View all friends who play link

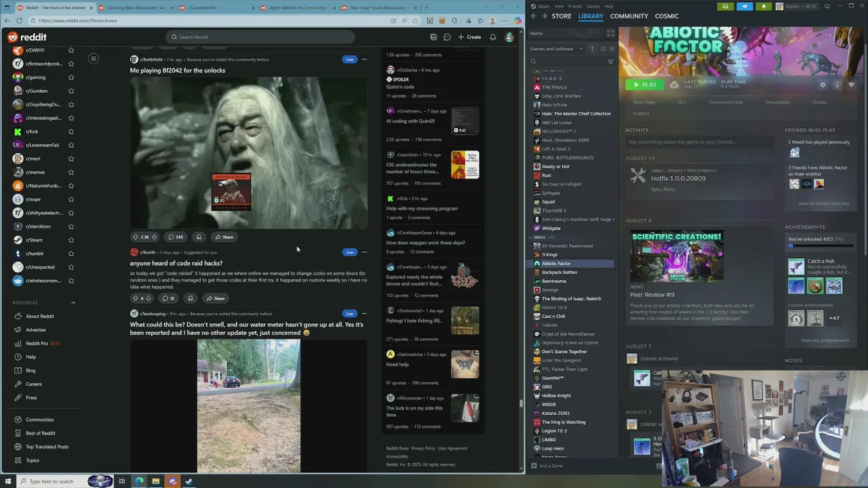(x=823, y=203)
